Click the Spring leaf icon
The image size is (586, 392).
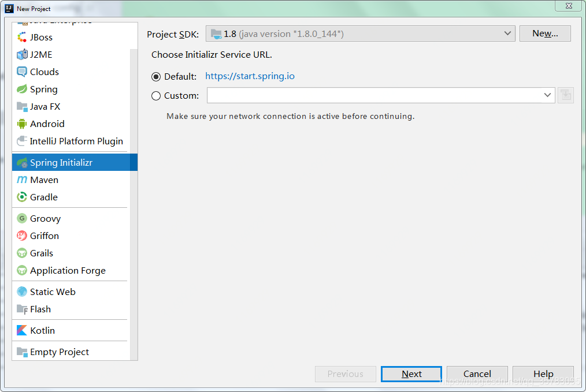(22, 89)
